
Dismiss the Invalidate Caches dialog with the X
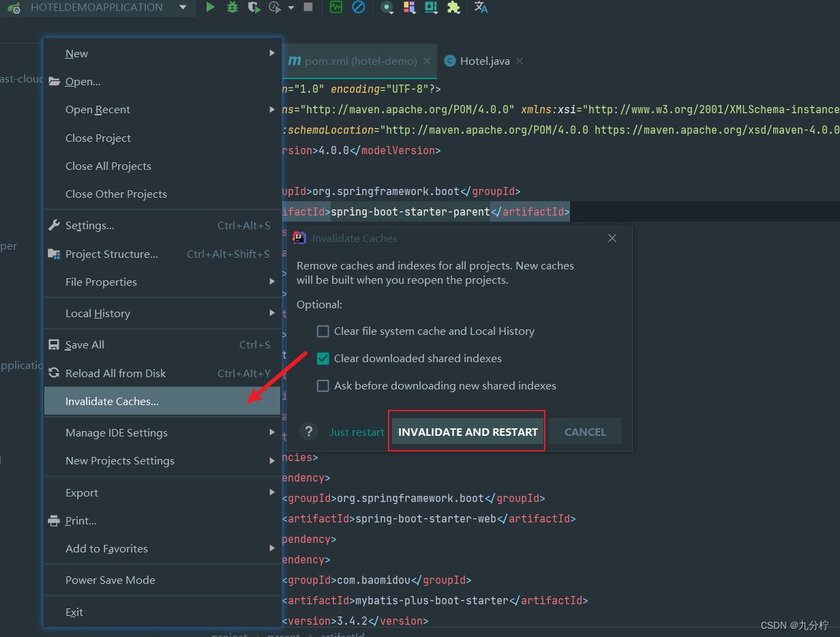pyautogui.click(x=612, y=238)
